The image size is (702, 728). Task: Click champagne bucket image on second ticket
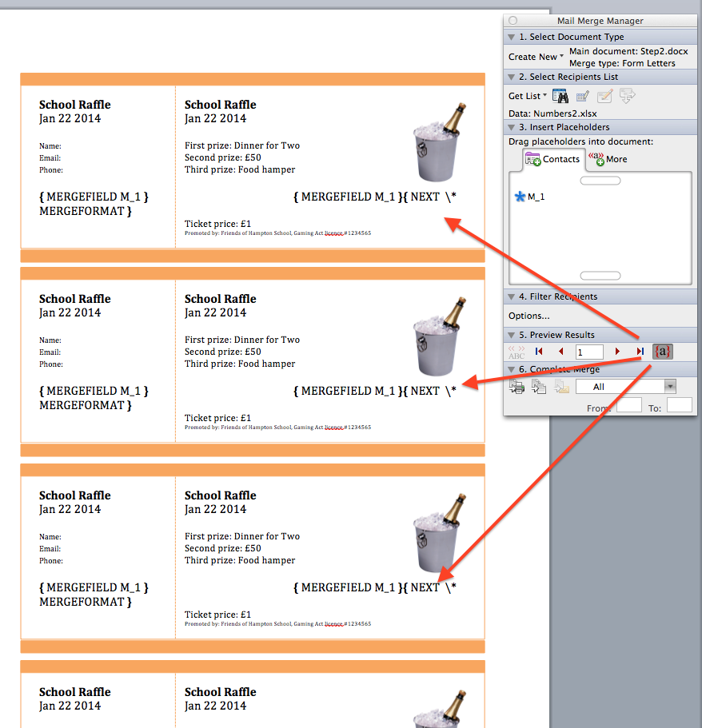click(x=439, y=336)
